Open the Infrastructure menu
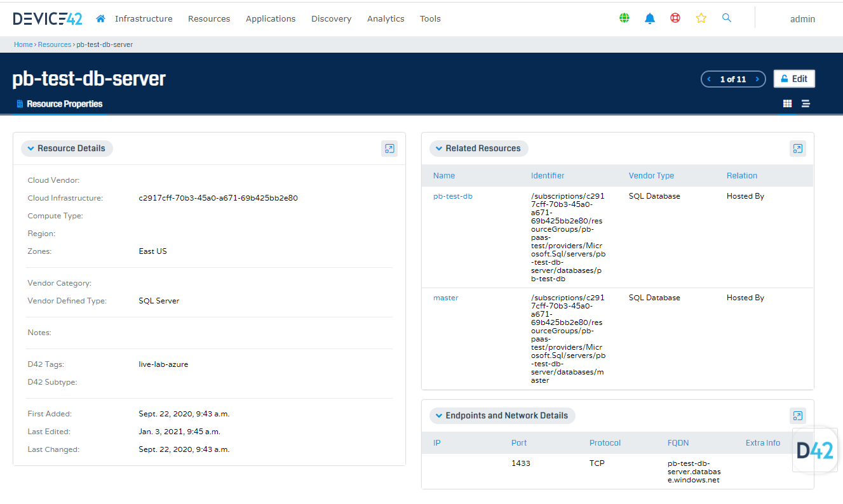 [x=144, y=18]
